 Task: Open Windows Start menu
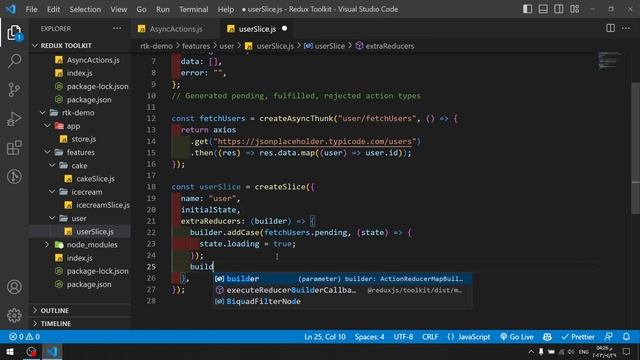coord(9,351)
